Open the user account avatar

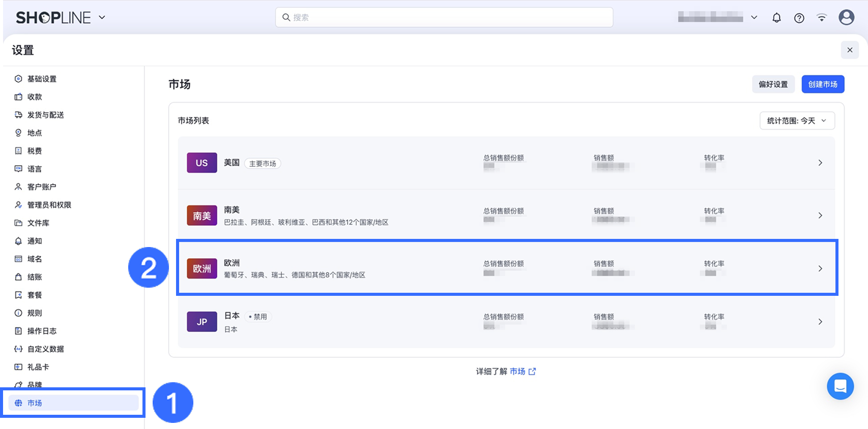click(846, 17)
